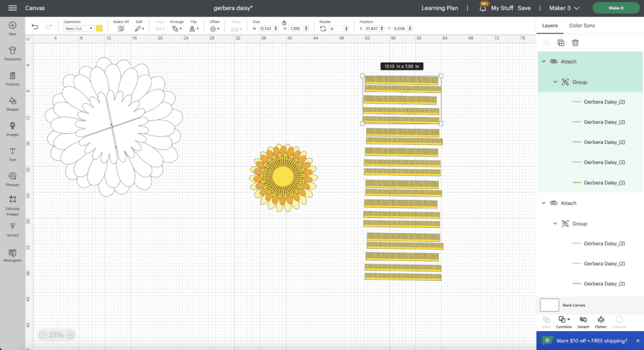Image resolution: width=644 pixels, height=350 pixels.
Task: Open the Edit dropdown
Action: pyautogui.click(x=139, y=29)
